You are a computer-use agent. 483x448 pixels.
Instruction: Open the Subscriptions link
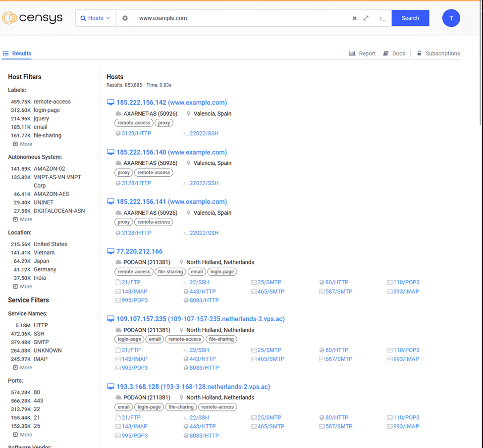pos(438,53)
